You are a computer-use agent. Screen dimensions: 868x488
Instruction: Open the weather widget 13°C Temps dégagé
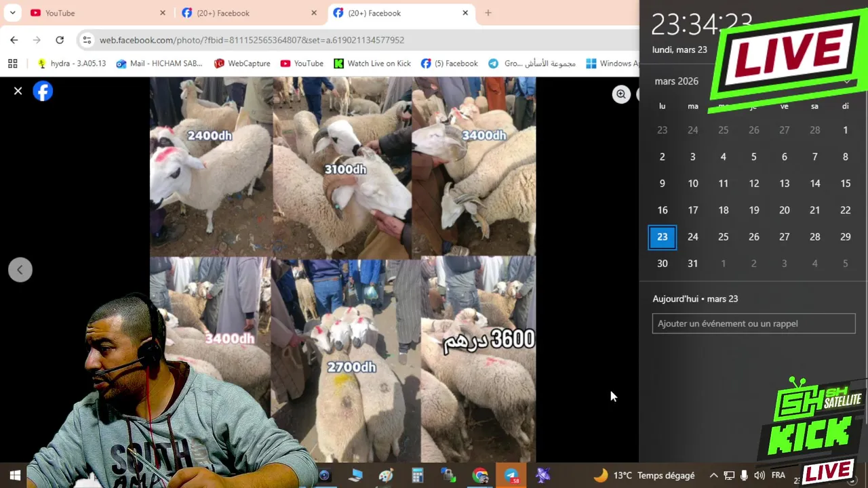pyautogui.click(x=644, y=475)
